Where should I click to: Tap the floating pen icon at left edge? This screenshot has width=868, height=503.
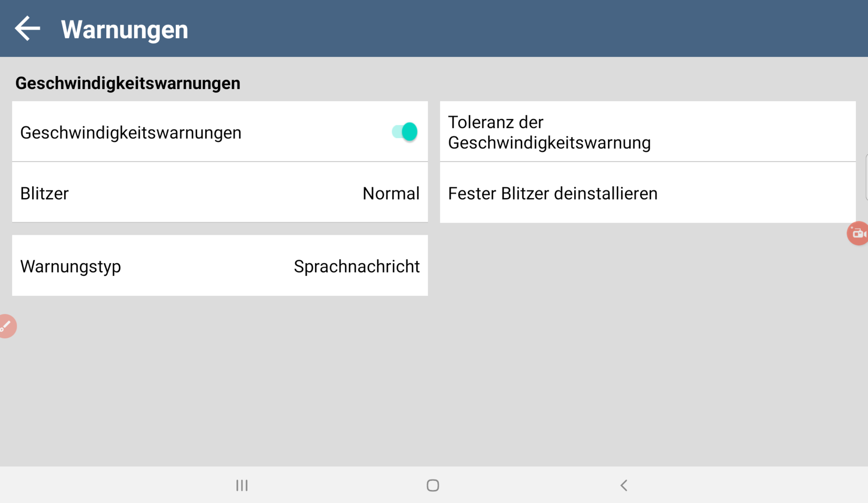[x=6, y=326]
